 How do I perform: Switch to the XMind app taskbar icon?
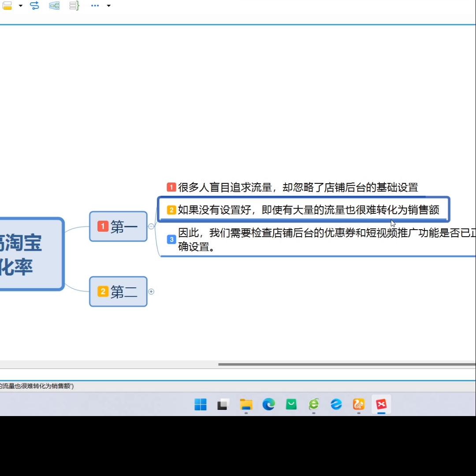coord(381,404)
